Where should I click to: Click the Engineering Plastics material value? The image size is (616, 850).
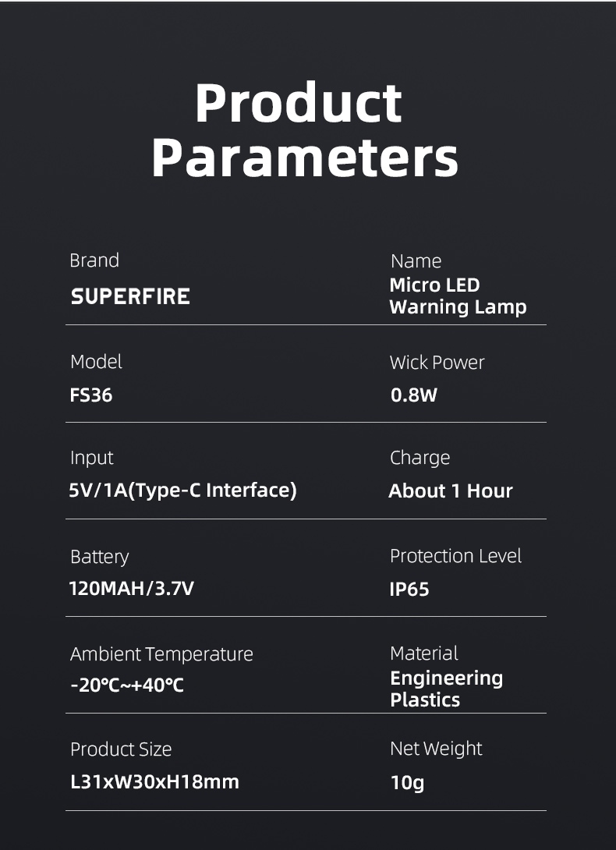(x=446, y=689)
